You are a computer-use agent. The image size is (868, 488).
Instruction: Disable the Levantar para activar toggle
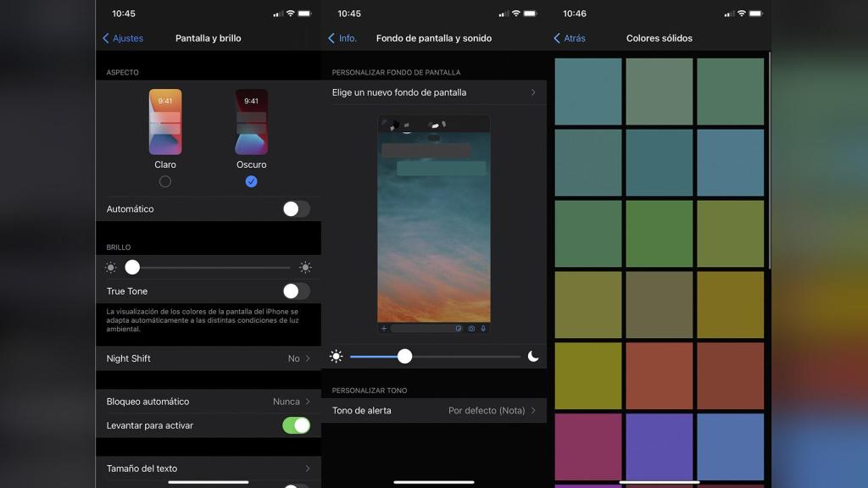(296, 425)
